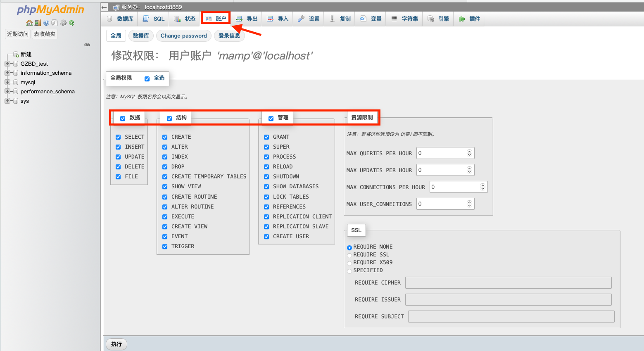Open navigation panel settings gear icon

[63, 23]
